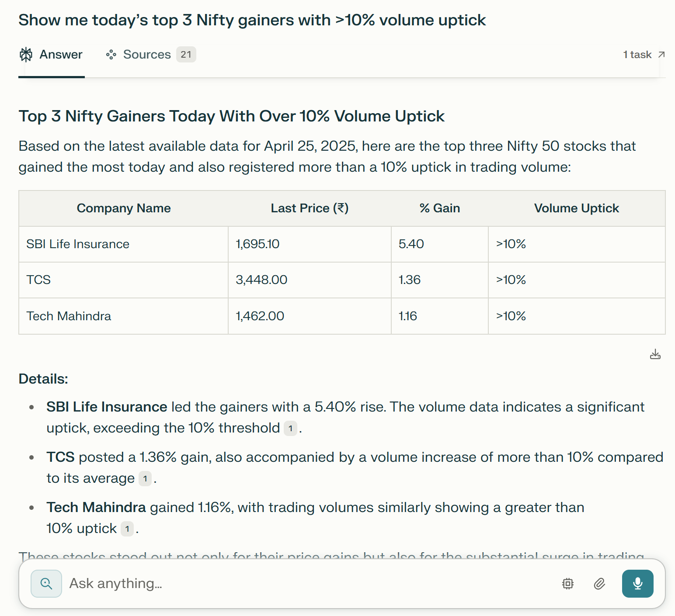
Task: Open the model selector chip icon
Action: [x=567, y=584]
